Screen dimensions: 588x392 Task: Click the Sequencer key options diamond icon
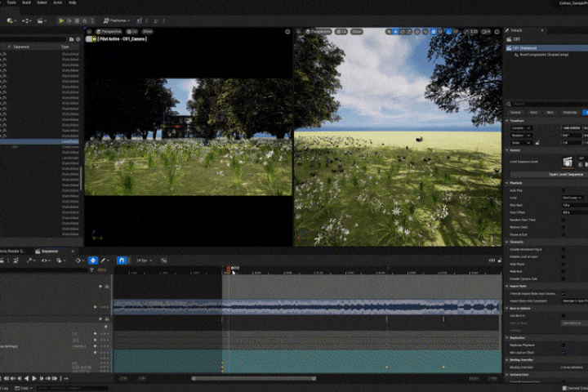tap(79, 261)
